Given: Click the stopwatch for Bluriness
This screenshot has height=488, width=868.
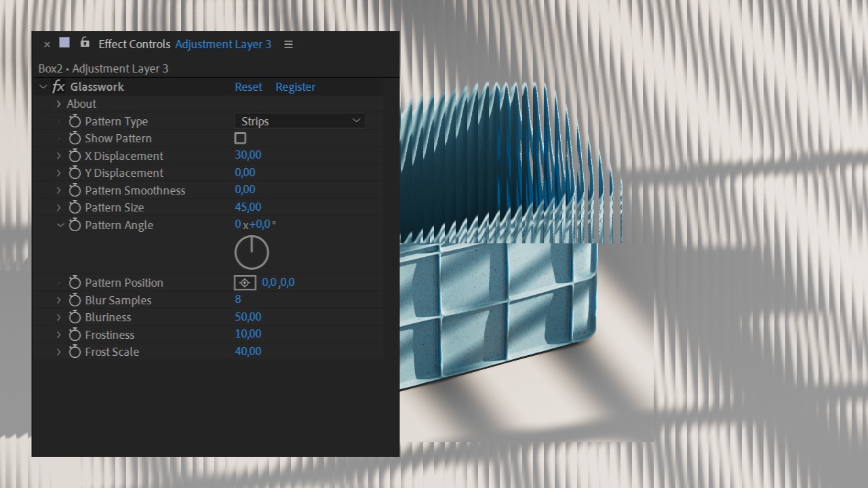Looking at the screenshot, I should click(x=75, y=317).
